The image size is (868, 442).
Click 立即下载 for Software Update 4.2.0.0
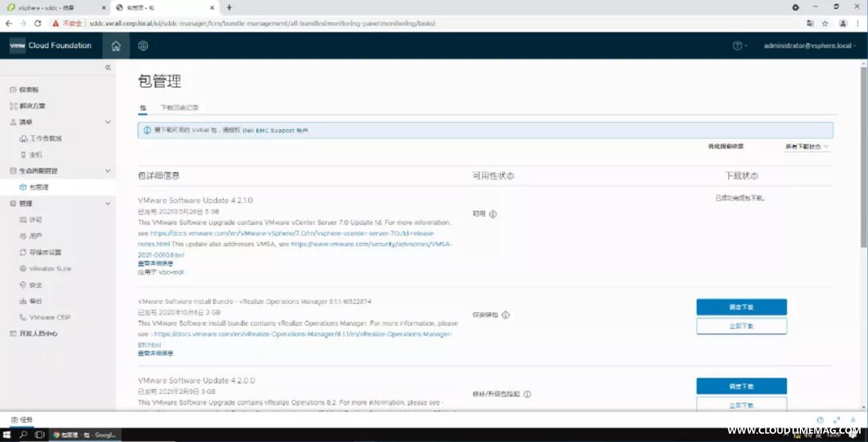(741, 405)
